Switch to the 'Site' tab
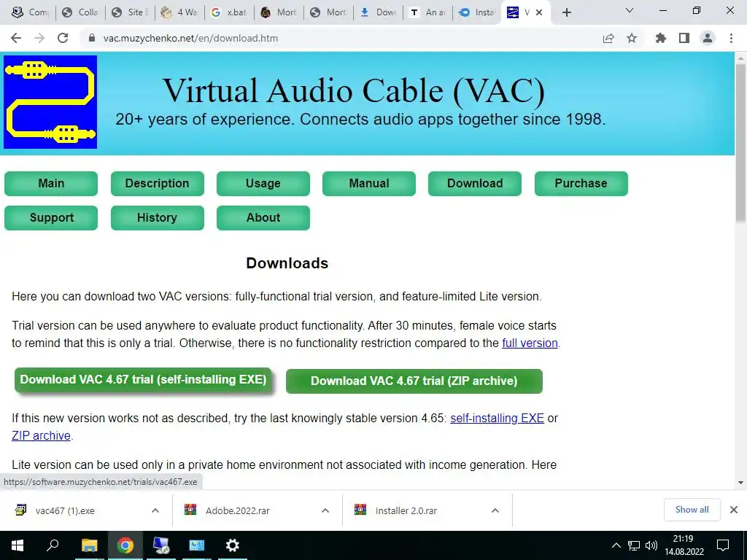The height and width of the screenshot is (560, 747). [x=130, y=12]
